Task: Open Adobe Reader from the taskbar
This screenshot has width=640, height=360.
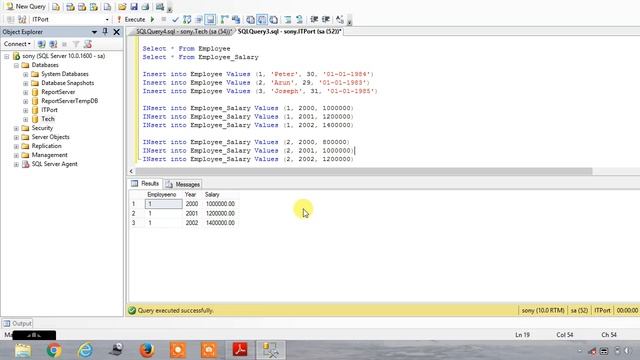Action: pyautogui.click(x=240, y=350)
